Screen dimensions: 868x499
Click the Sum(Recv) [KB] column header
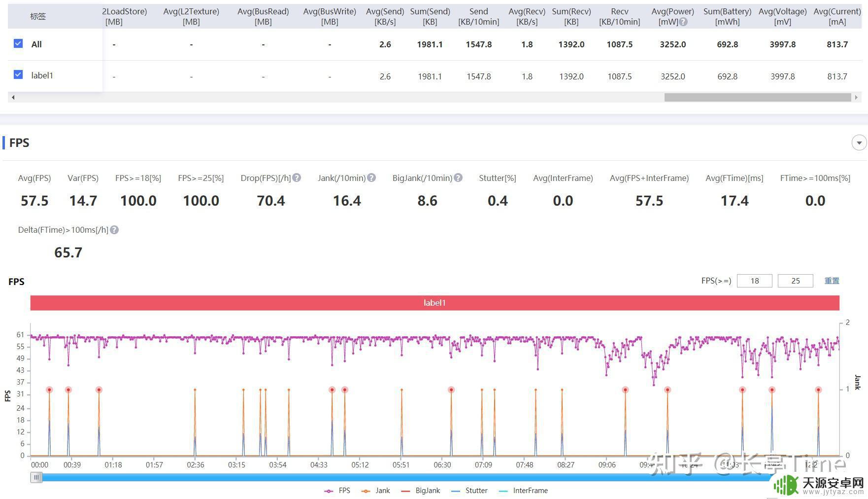(571, 16)
